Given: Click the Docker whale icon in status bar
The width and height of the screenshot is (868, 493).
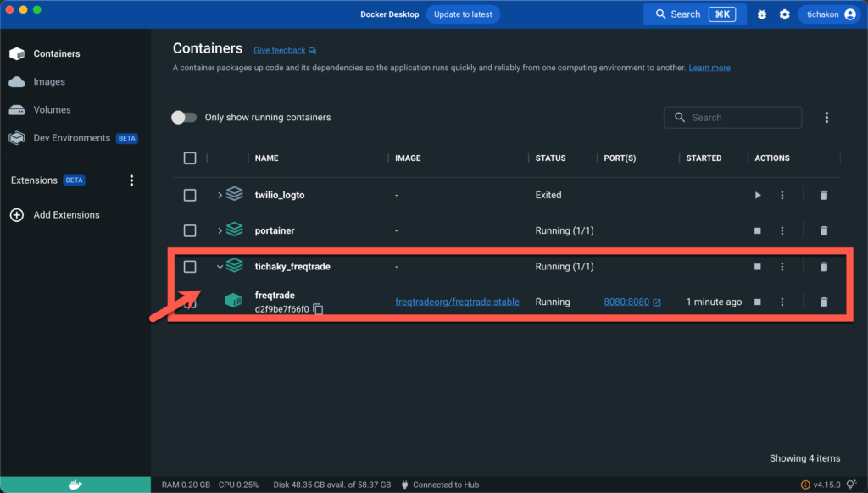Looking at the screenshot, I should tap(75, 485).
